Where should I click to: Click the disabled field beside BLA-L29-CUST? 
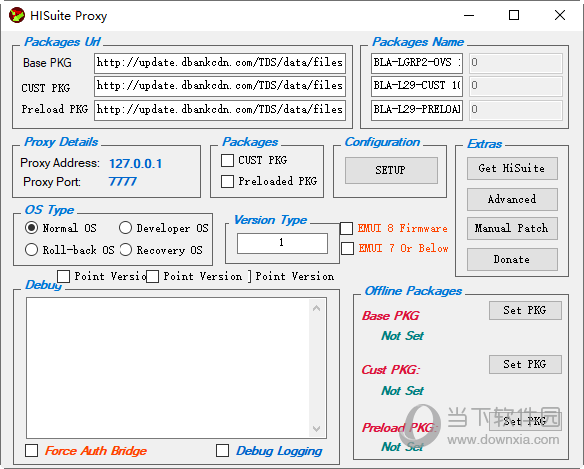[x=515, y=86]
